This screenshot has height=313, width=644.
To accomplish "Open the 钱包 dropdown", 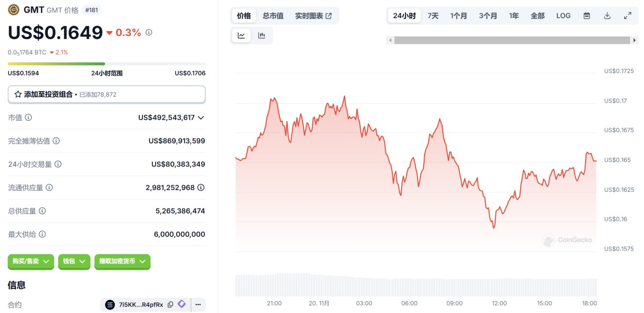I will coord(74,262).
